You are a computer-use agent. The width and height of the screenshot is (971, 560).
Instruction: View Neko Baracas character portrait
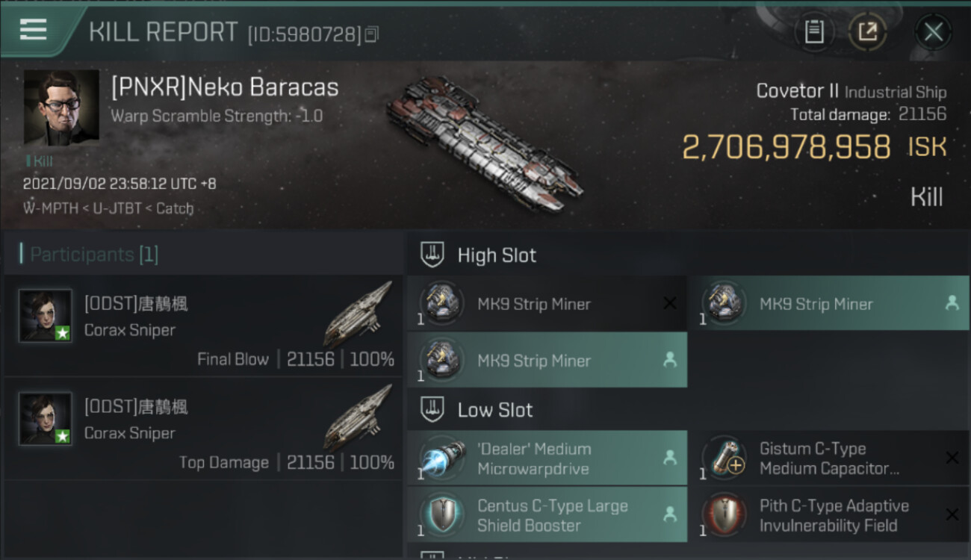pos(61,108)
